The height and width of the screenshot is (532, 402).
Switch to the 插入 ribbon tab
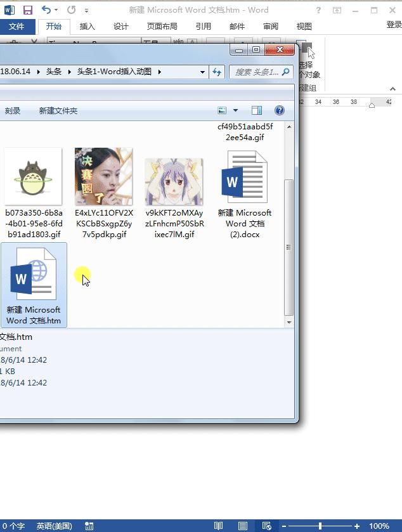(88, 27)
